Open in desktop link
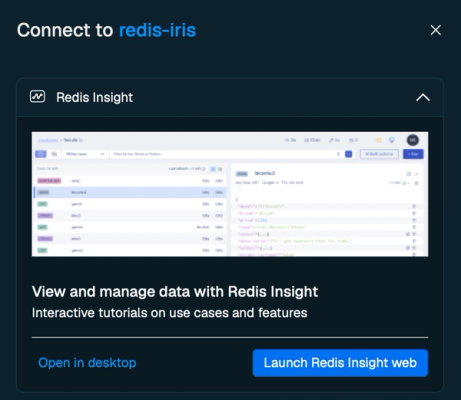This screenshot has width=461, height=400. point(87,363)
